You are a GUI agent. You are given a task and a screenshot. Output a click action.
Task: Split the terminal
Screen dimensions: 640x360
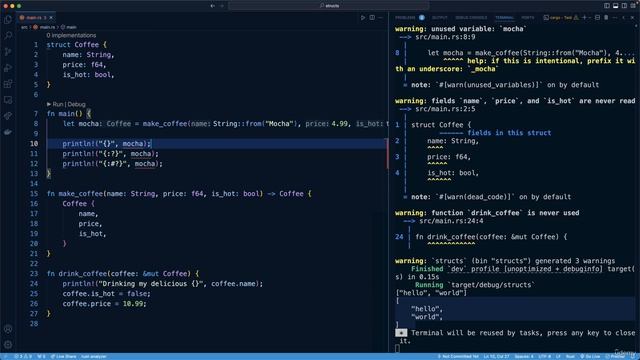(597, 18)
